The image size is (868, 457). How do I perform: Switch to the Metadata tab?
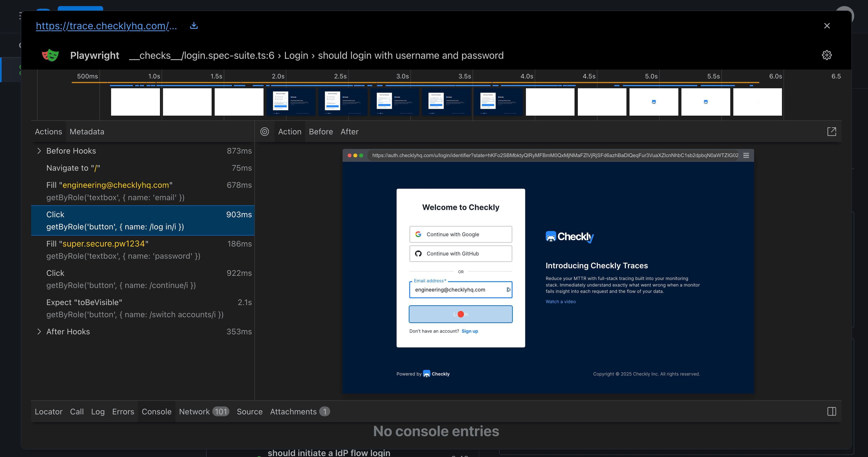(87, 132)
